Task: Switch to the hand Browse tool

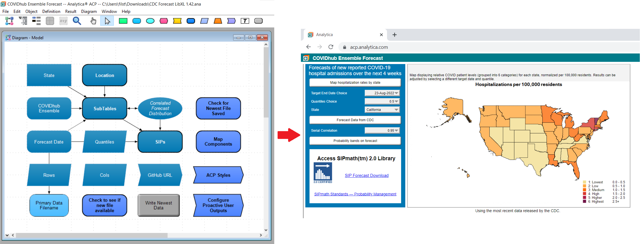Action: click(93, 21)
